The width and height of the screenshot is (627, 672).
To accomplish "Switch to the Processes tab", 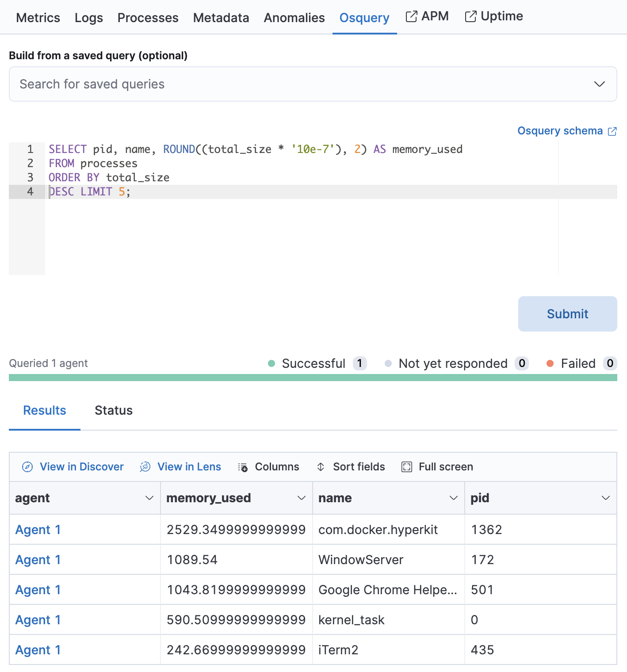I will tap(148, 18).
